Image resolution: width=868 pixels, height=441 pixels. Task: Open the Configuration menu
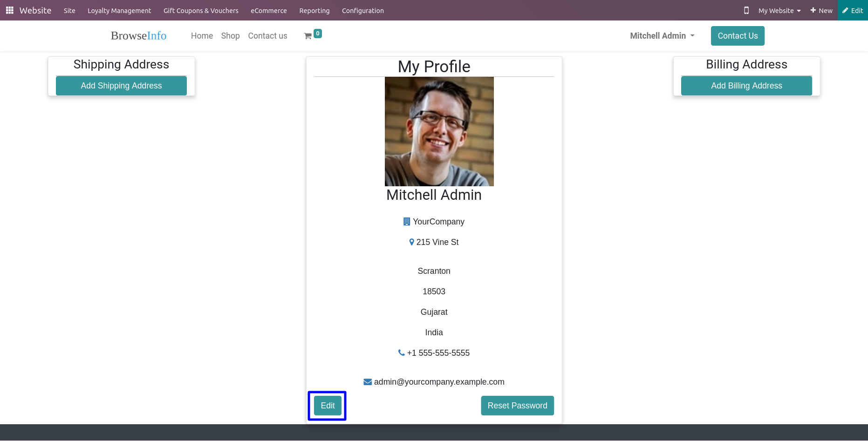[x=363, y=10]
